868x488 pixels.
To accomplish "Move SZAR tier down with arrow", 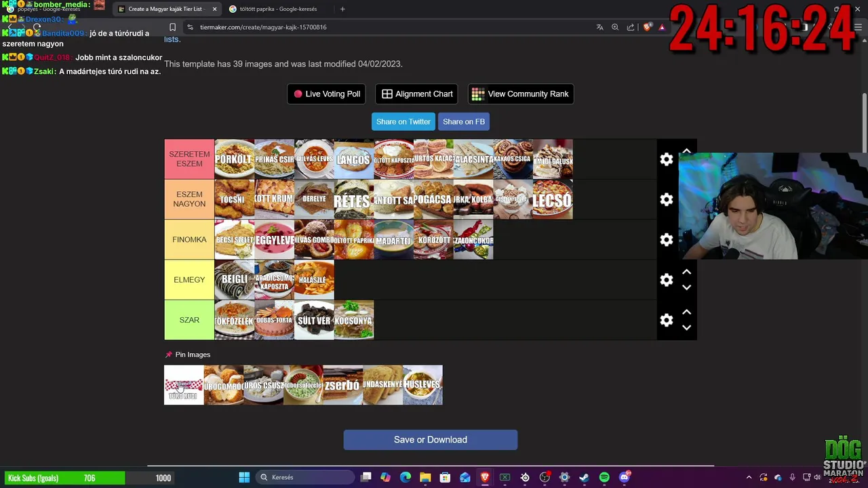I will [x=686, y=327].
